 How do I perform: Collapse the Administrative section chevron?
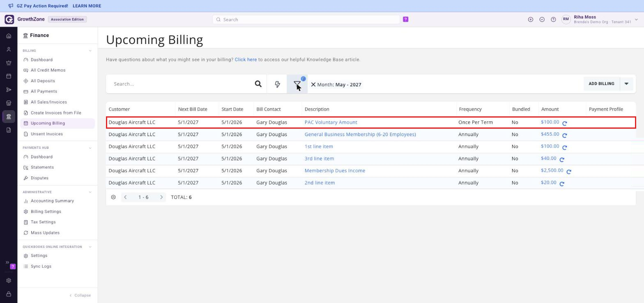pos(90,192)
